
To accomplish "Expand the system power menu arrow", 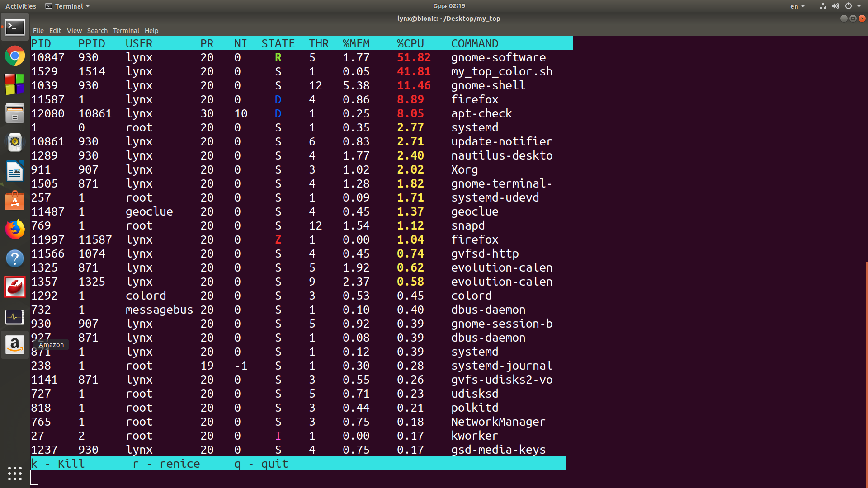I will coord(859,6).
